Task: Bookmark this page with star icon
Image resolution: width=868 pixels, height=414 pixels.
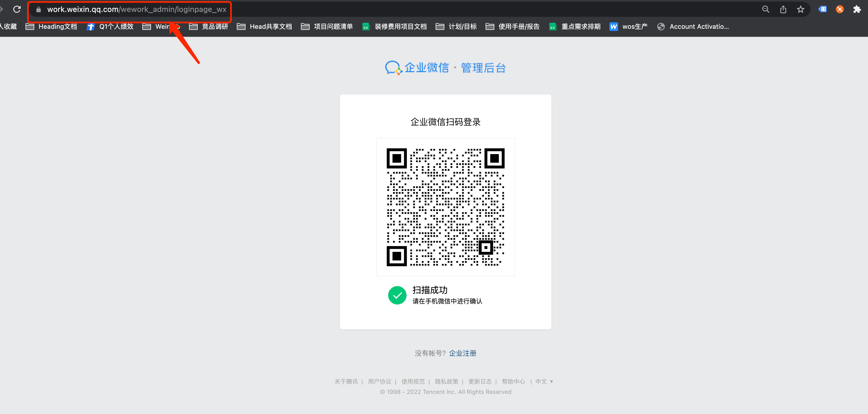Action: pyautogui.click(x=800, y=10)
